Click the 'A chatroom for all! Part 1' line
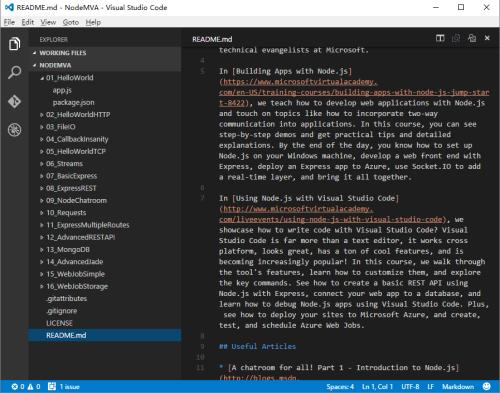The image size is (500, 393). point(339,367)
